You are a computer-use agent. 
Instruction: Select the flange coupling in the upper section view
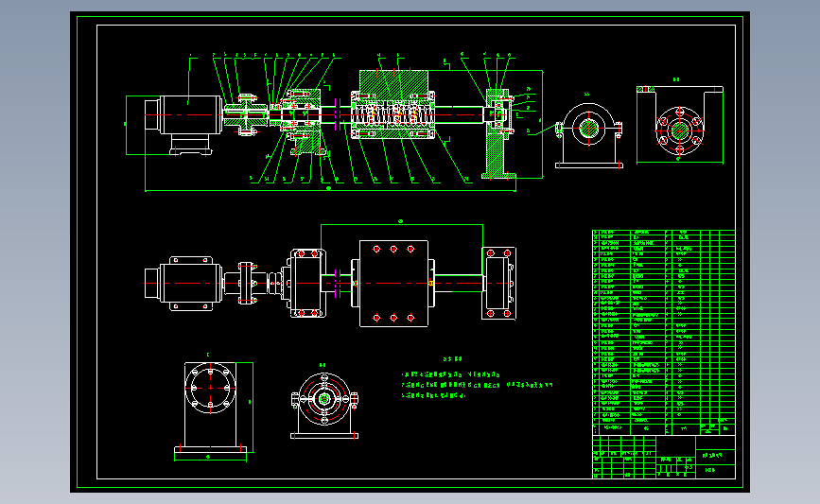coord(247,114)
